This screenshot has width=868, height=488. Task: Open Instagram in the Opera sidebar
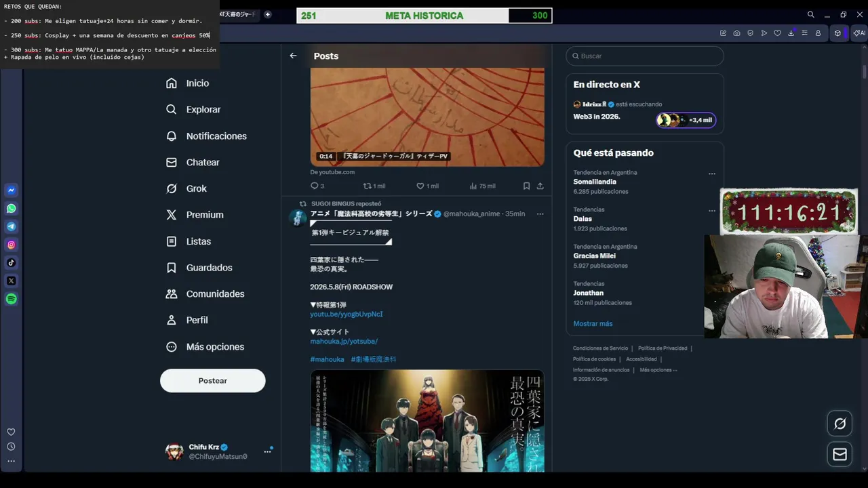tap(12, 245)
